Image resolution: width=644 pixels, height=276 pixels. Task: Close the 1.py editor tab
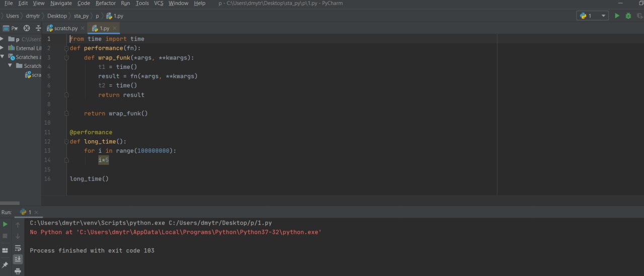[x=115, y=29]
